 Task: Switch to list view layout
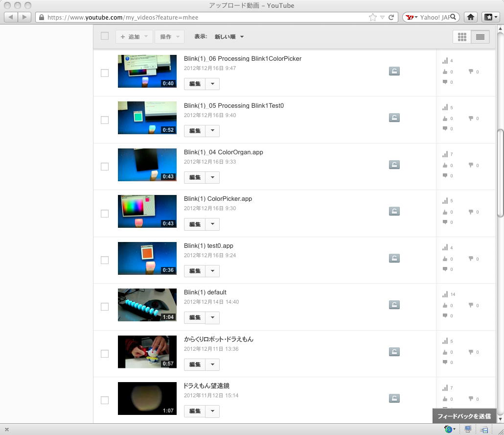coord(480,37)
